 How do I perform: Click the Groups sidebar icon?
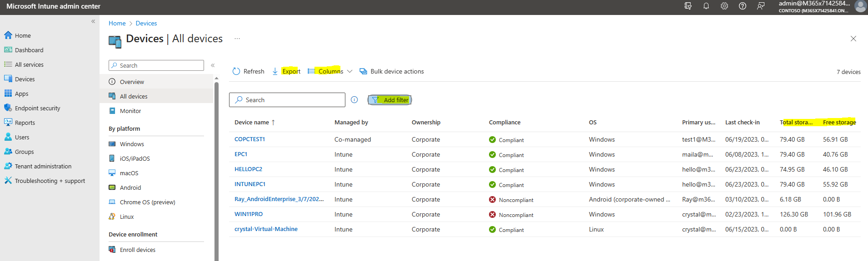point(8,151)
